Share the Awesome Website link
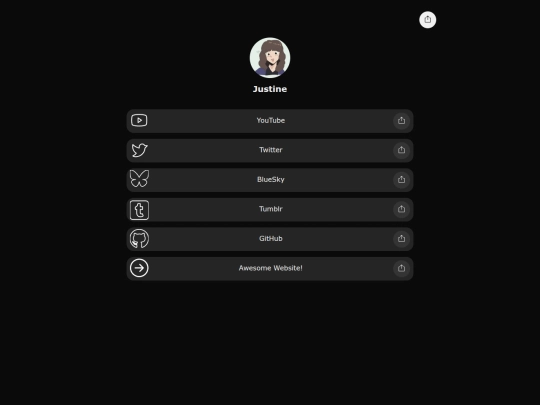Screen dimensions: 540x405 click(x=401, y=268)
